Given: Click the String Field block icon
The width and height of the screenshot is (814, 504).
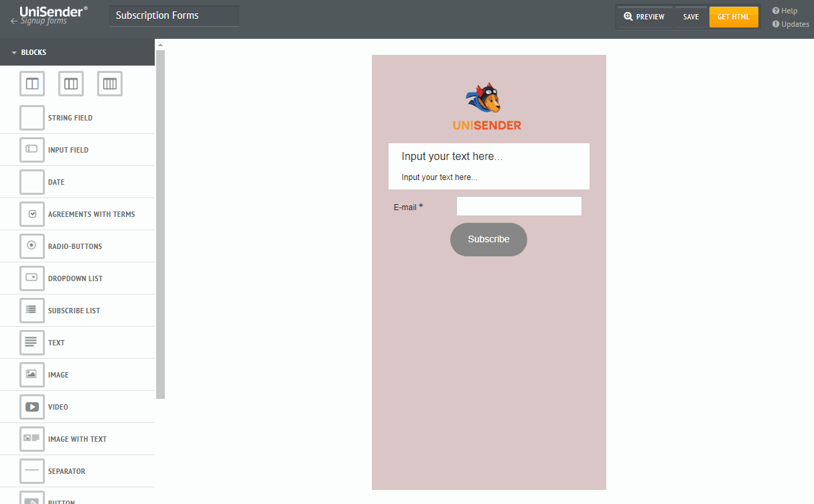Looking at the screenshot, I should pos(32,118).
